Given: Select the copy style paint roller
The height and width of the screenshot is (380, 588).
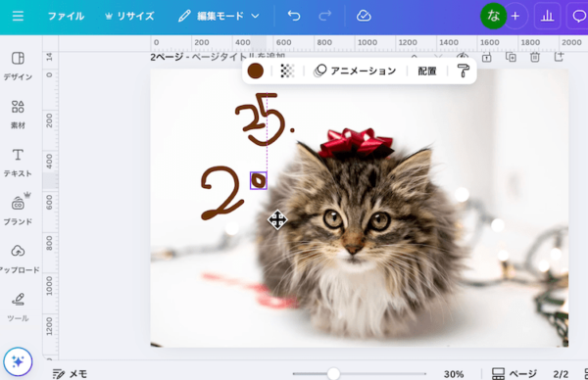Looking at the screenshot, I should [x=464, y=71].
